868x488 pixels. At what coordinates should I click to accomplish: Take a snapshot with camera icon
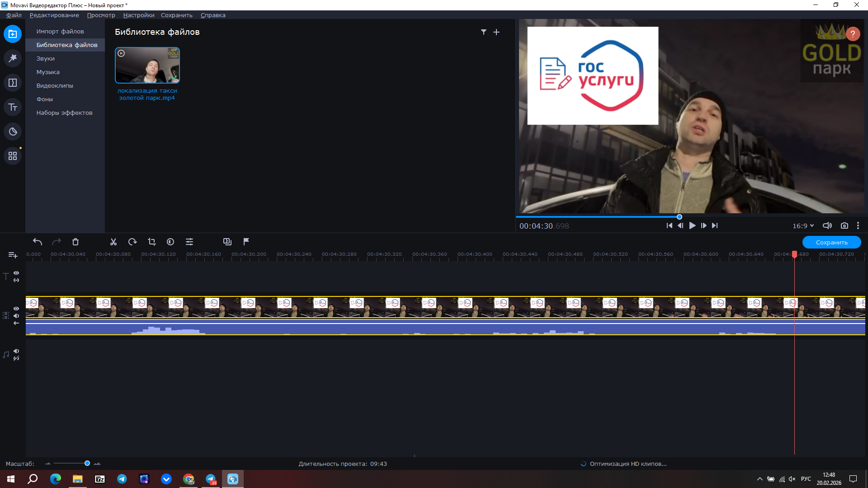pos(844,225)
